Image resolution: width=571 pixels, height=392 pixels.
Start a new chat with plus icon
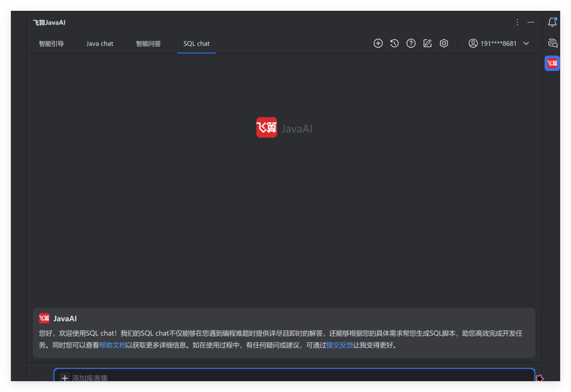(378, 43)
